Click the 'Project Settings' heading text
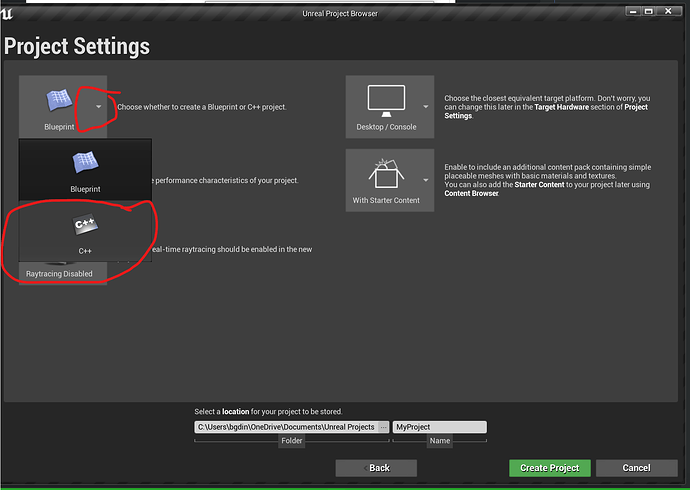This screenshot has width=690, height=490. point(77,46)
